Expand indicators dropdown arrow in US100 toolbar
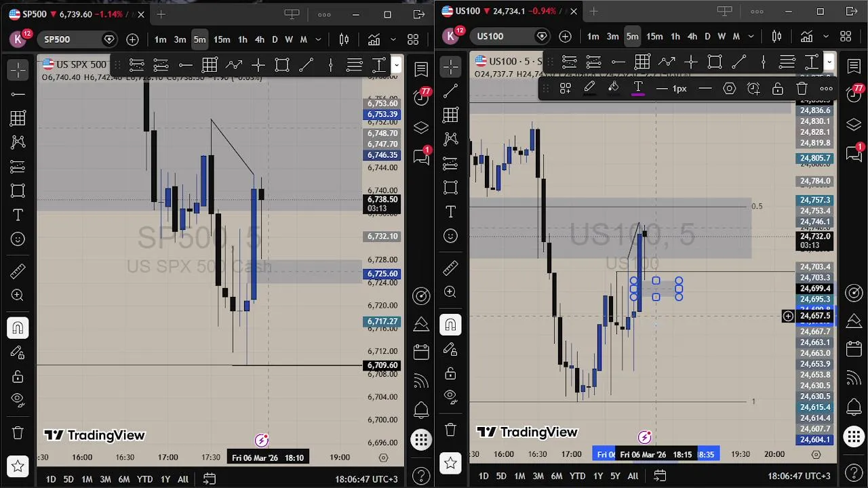The width and height of the screenshot is (868, 488). click(x=825, y=37)
